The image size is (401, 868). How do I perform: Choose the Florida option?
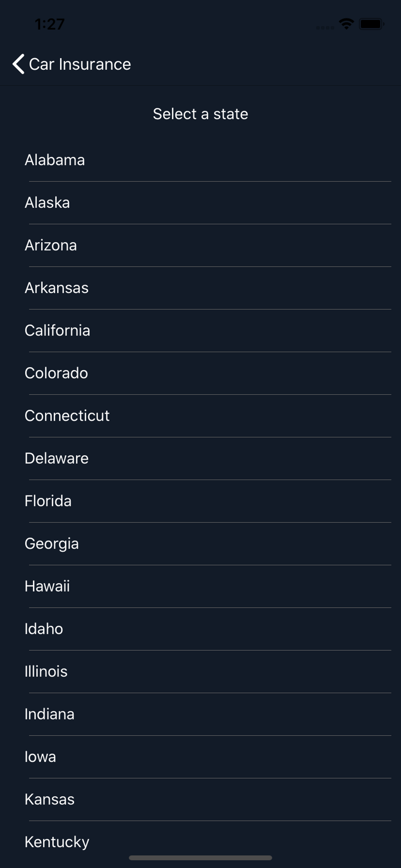tap(48, 501)
